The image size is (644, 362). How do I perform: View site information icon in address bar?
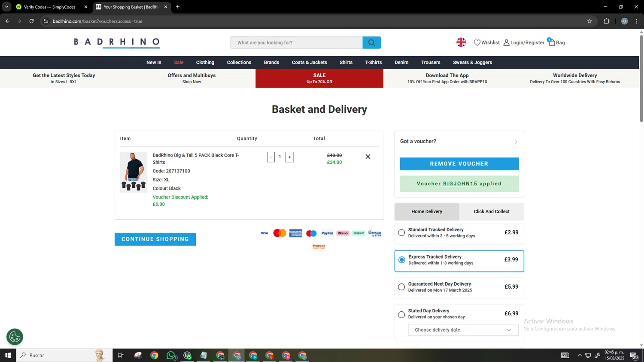46,21
